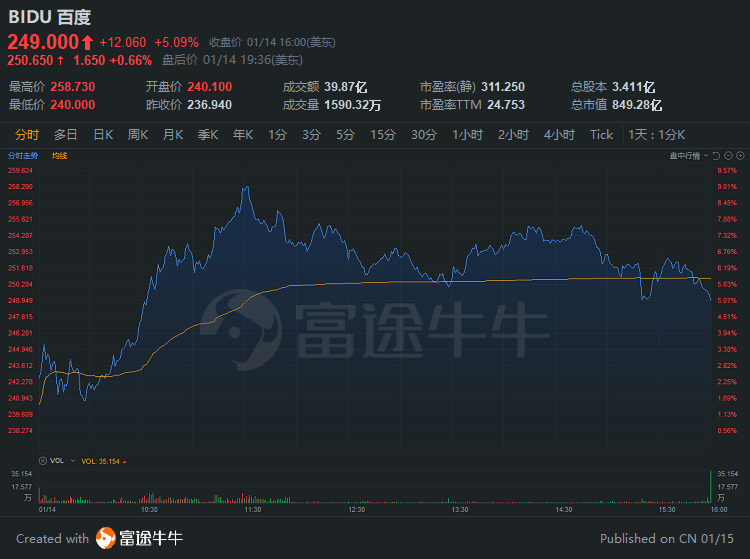Open the 年K chart tab
Image resolution: width=750 pixels, height=559 pixels.
(x=243, y=135)
